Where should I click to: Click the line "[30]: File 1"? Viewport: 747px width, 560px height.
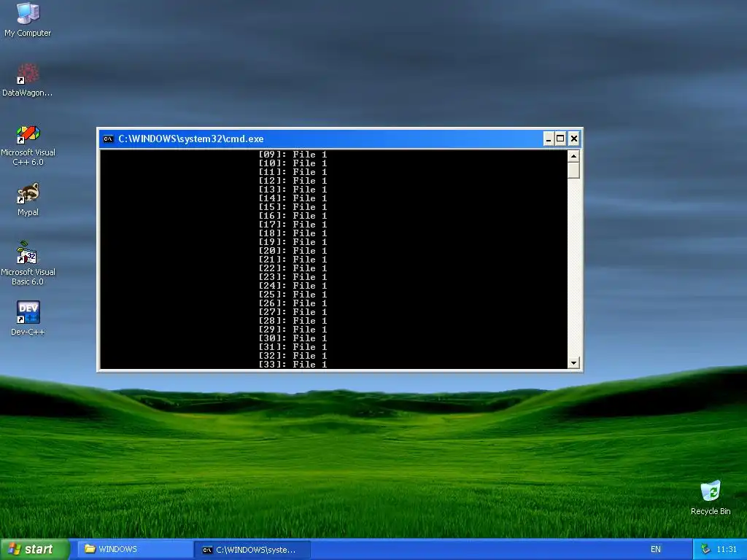click(x=293, y=338)
